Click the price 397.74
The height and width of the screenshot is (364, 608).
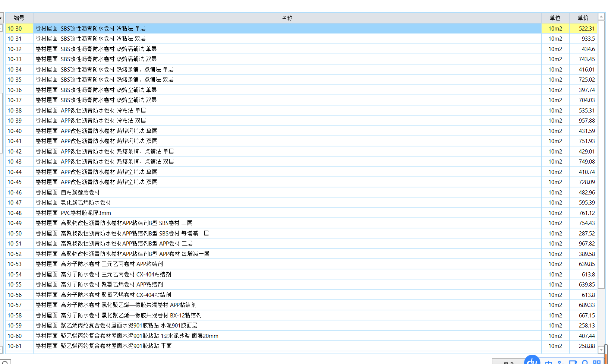[583, 90]
